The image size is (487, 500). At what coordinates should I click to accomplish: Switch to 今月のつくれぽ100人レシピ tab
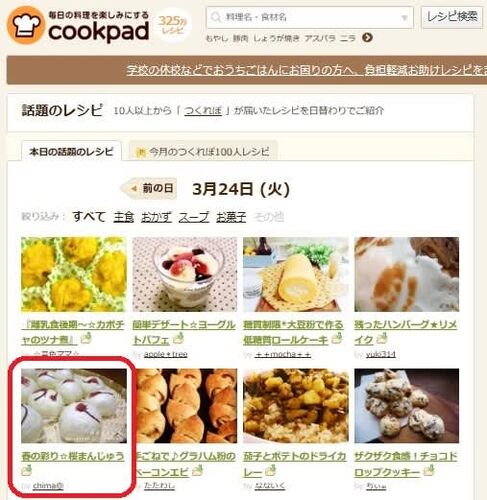pos(203,152)
